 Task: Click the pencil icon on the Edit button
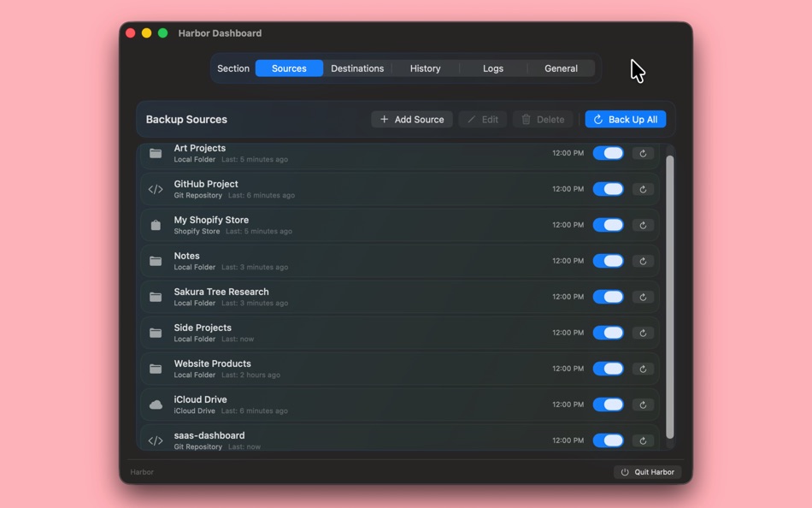pyautogui.click(x=473, y=120)
